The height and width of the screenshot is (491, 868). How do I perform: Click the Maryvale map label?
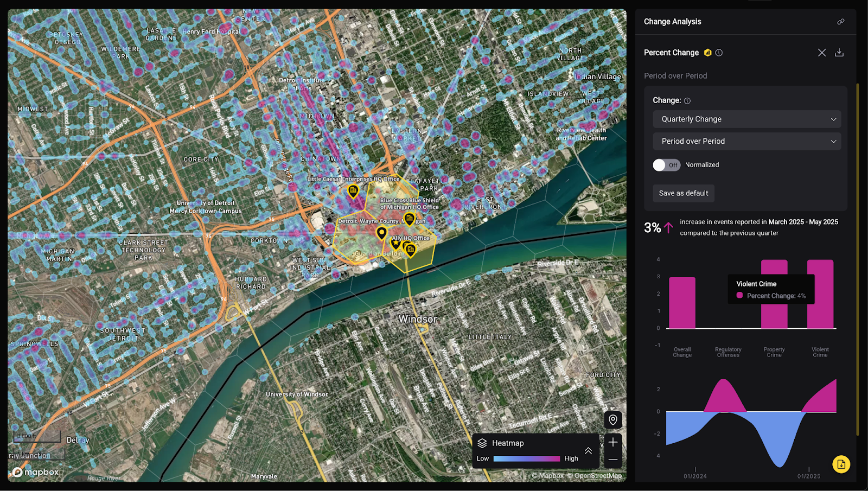pyautogui.click(x=264, y=476)
